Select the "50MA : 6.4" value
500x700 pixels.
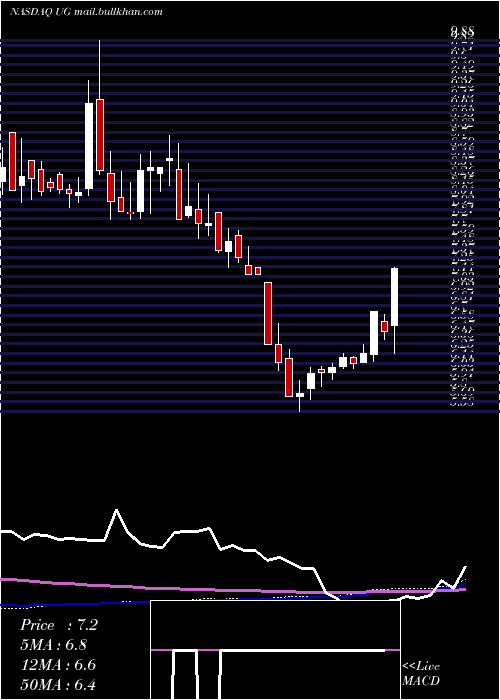58,684
